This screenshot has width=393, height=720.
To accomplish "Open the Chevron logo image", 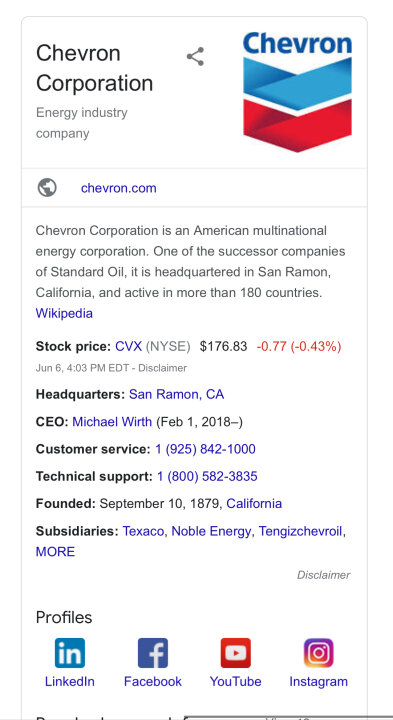I will click(298, 92).
